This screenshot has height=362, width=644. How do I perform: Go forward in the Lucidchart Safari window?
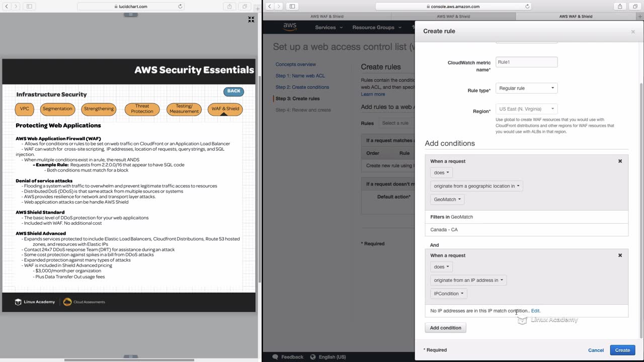pos(16,7)
